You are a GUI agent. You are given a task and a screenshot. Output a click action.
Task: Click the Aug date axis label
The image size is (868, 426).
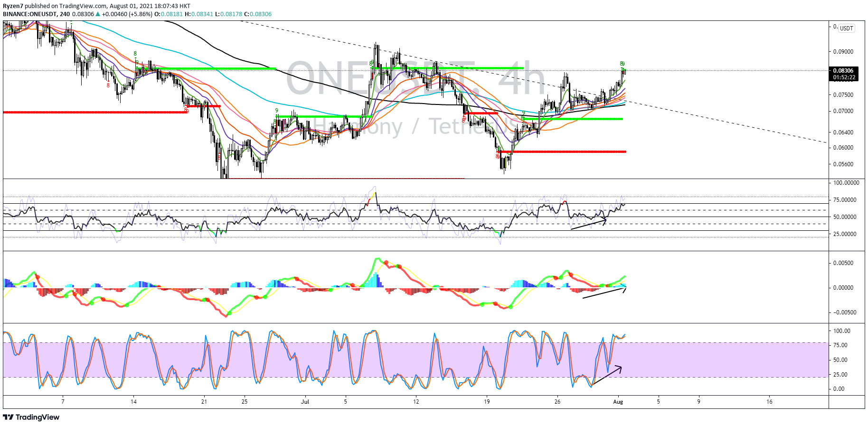tap(618, 402)
